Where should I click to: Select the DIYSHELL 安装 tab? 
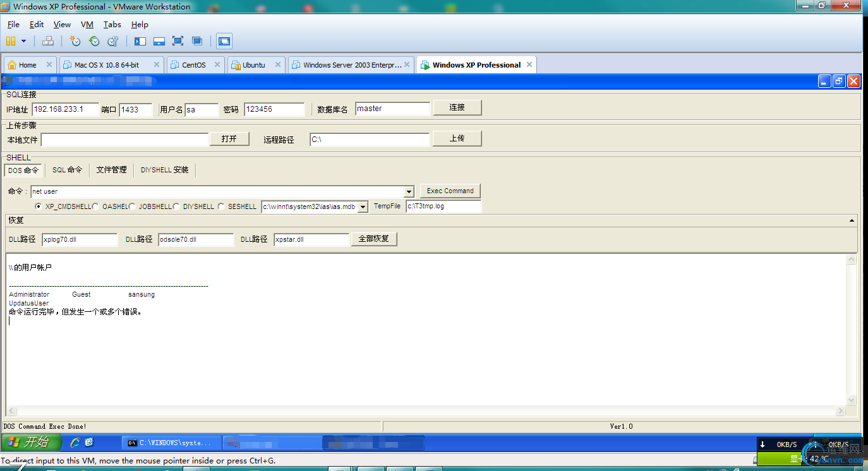pyautogui.click(x=165, y=170)
